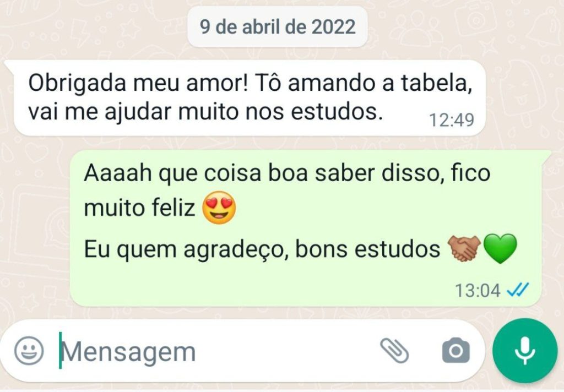Click the words muito feliz
The height and width of the screenshot is (392, 564).
tap(139, 208)
